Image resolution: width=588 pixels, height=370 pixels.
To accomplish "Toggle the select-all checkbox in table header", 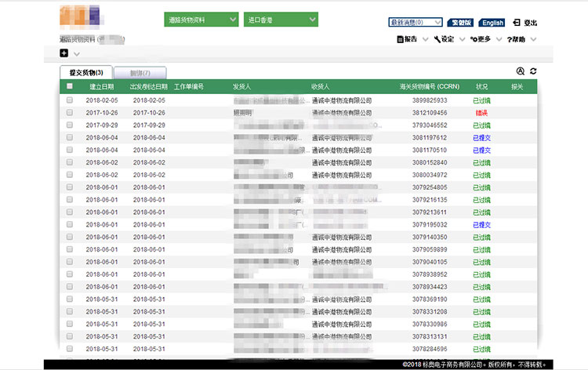I will point(70,86).
